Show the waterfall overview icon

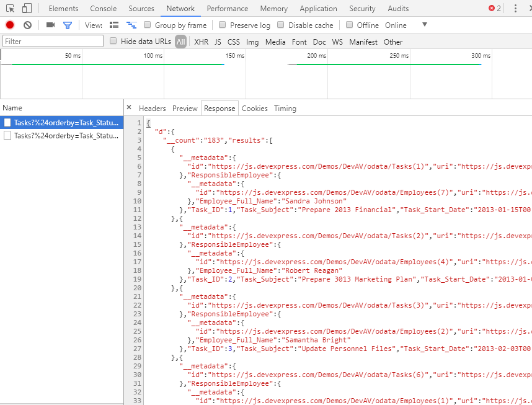[x=131, y=25]
